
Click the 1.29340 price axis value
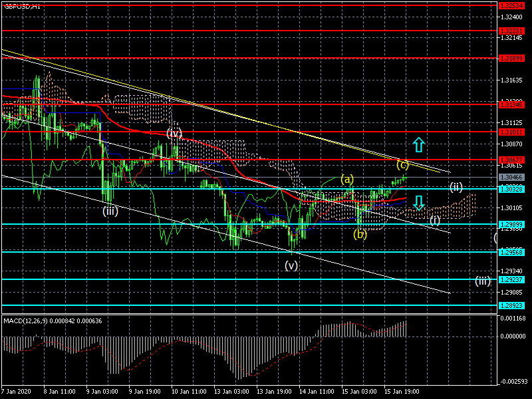click(511, 271)
